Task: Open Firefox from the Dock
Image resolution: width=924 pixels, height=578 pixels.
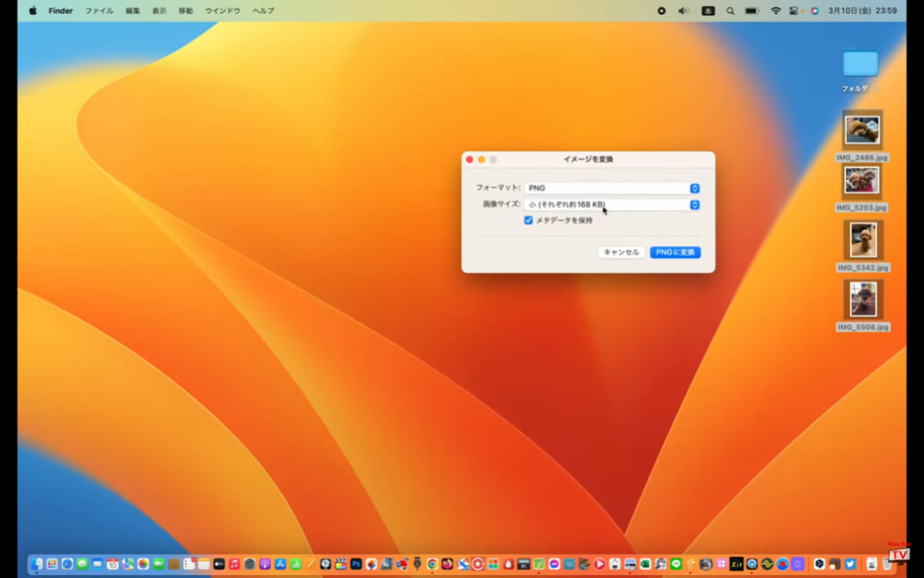Action: (447, 564)
